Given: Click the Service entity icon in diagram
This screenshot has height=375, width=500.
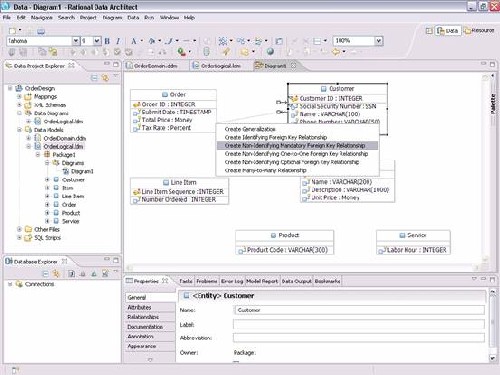Looking at the screenshot, I should (x=402, y=235).
